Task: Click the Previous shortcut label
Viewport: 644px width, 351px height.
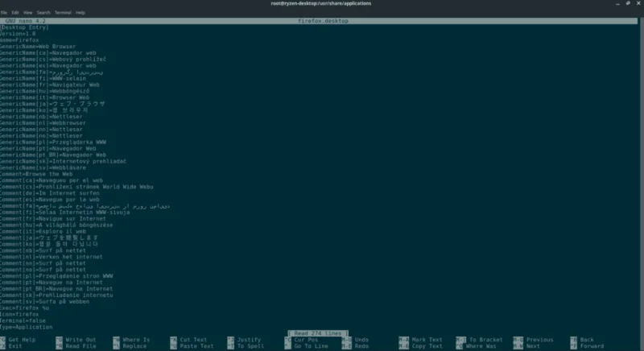Action: pos(539,340)
